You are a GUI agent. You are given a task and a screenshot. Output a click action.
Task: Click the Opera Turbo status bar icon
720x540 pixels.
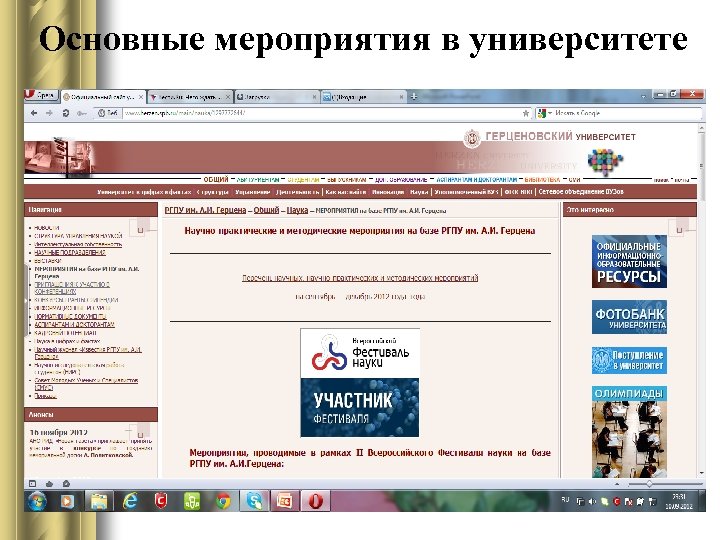pos(66,484)
